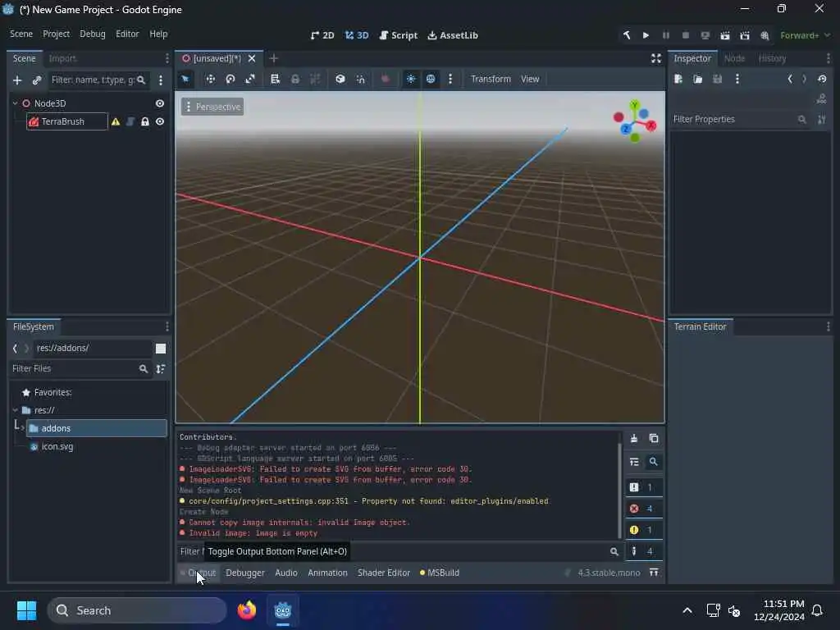Open the Shader Editor bottom panel
The height and width of the screenshot is (630, 840).
coord(384,573)
